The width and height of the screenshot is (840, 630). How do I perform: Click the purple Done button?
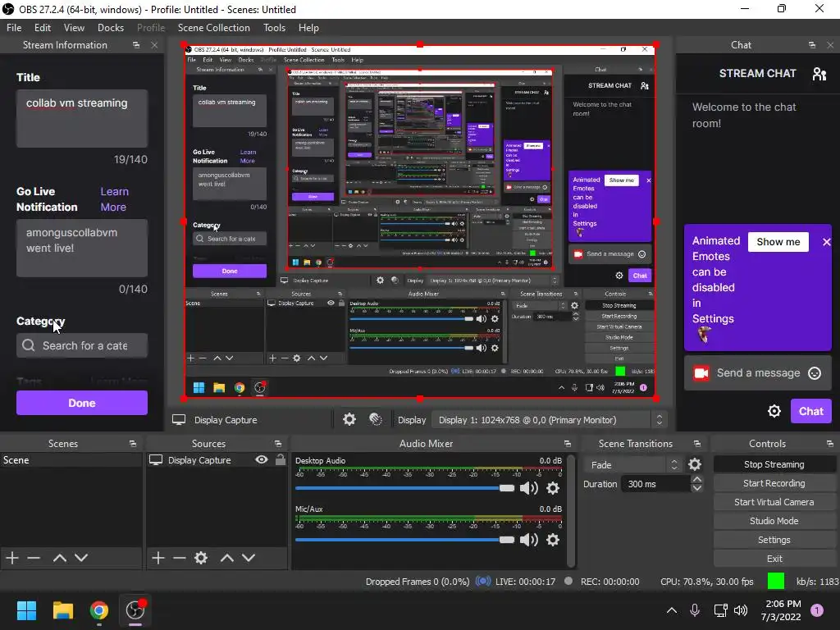tap(82, 403)
